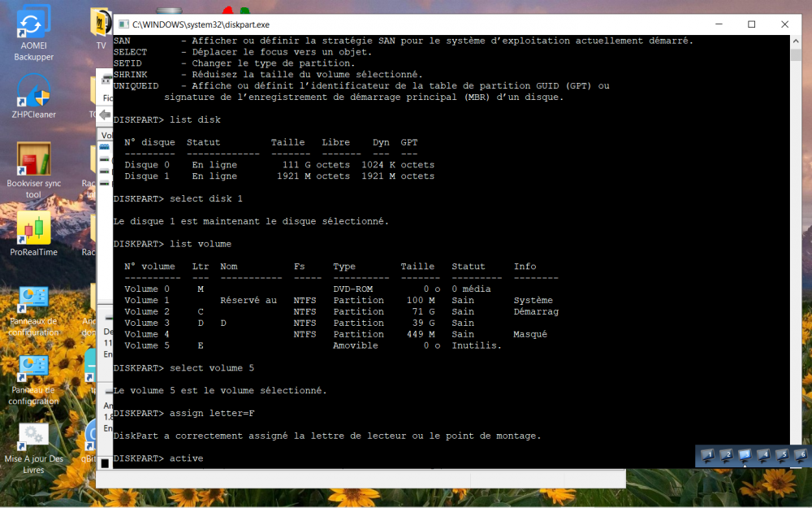Click the 'Volume 3' row with letter D

tap(300, 323)
